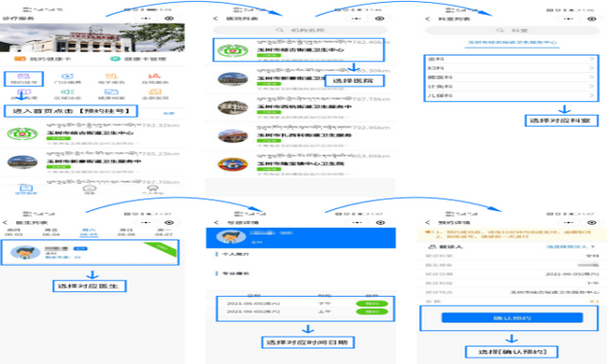Image resolution: width=607 pixels, height=364 pixels.
Task: Expand the 妇科 department row
Action: click(x=511, y=68)
